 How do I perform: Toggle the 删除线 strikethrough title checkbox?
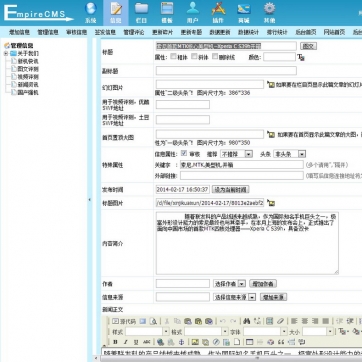click(215, 56)
